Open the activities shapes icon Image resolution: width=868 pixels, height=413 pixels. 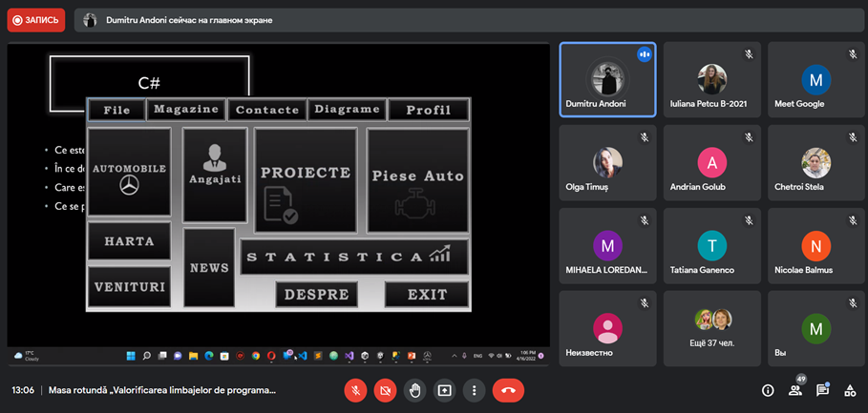pos(850,390)
